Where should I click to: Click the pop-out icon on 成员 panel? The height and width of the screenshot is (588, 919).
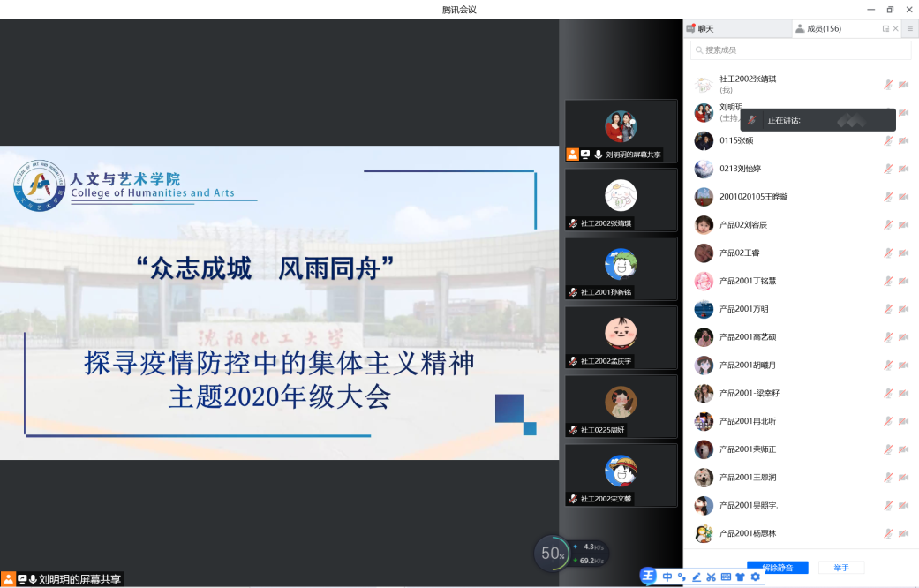885,29
